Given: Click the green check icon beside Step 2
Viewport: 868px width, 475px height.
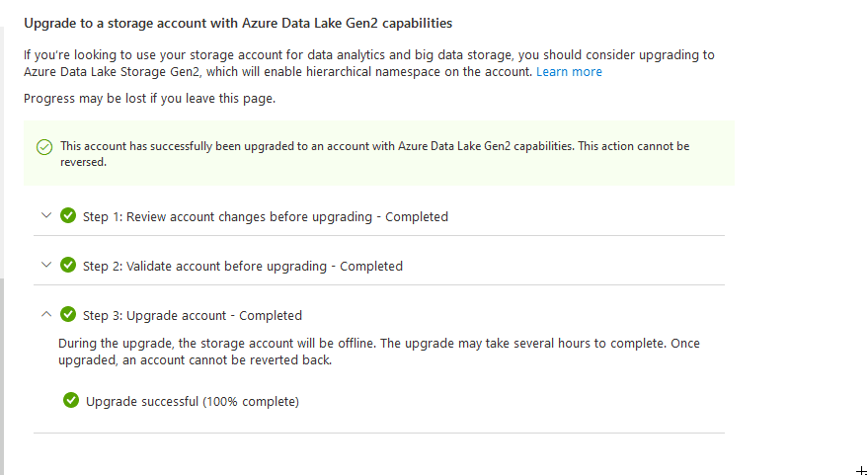Looking at the screenshot, I should (68, 265).
